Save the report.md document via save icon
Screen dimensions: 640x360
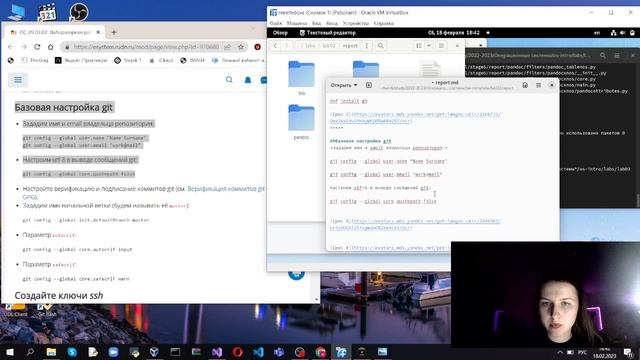pos(525,85)
